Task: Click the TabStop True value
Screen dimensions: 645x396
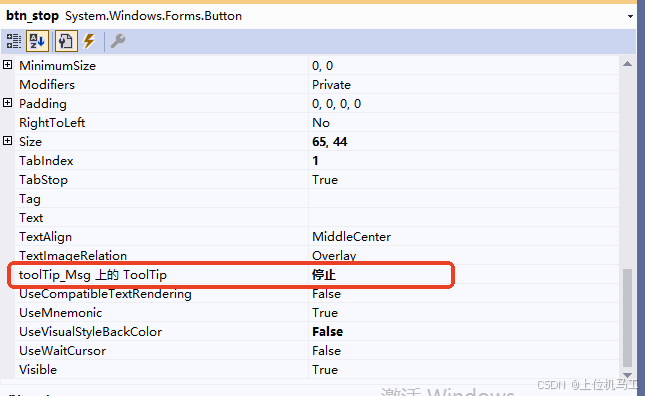Action: [325, 180]
